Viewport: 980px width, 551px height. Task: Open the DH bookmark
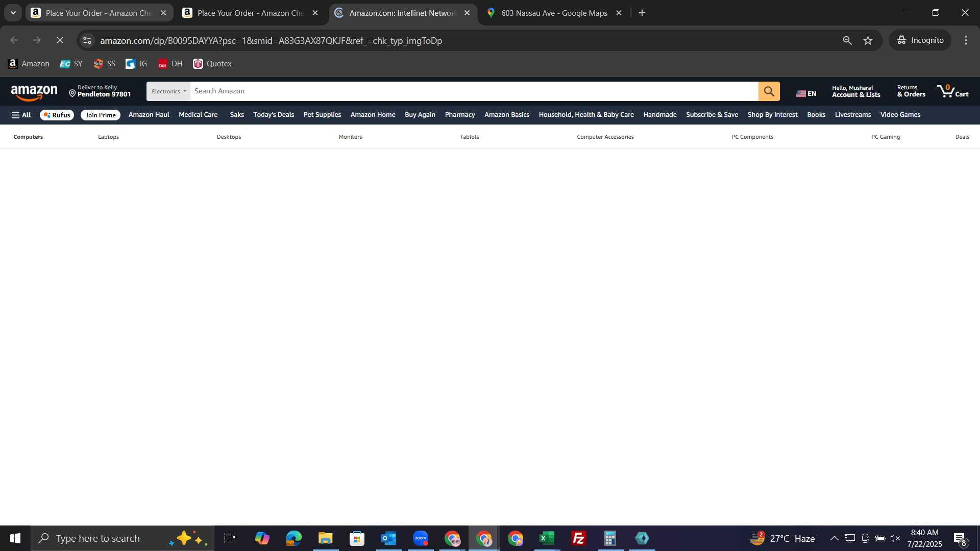170,64
